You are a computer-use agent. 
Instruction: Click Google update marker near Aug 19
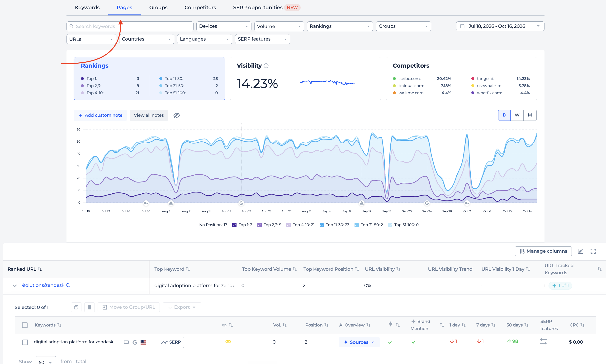[241, 203]
